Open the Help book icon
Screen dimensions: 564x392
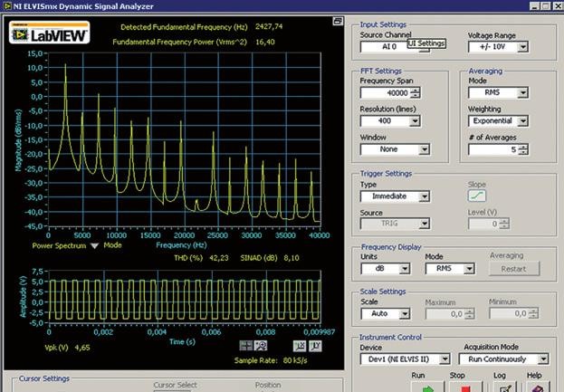(x=537, y=387)
